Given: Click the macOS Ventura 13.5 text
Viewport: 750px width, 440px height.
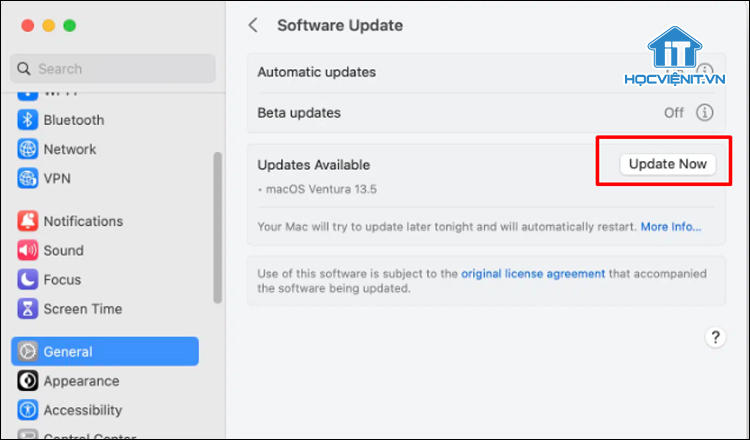Looking at the screenshot, I should coord(321,189).
